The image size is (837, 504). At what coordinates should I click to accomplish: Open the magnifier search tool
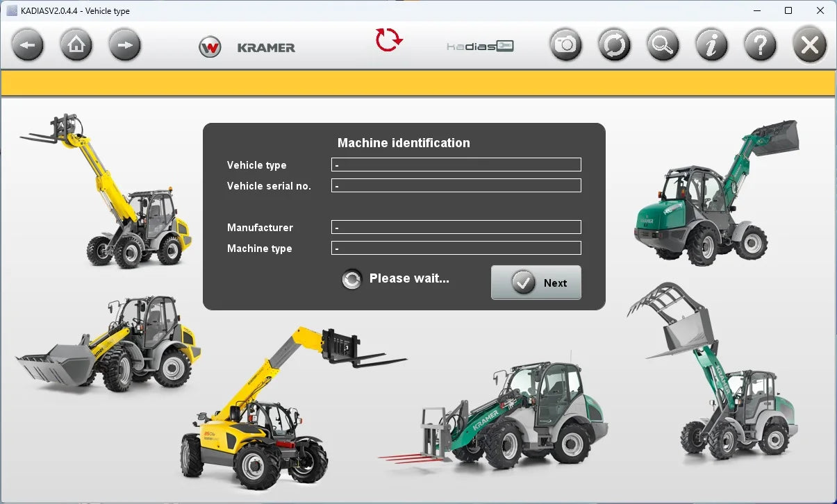663,46
